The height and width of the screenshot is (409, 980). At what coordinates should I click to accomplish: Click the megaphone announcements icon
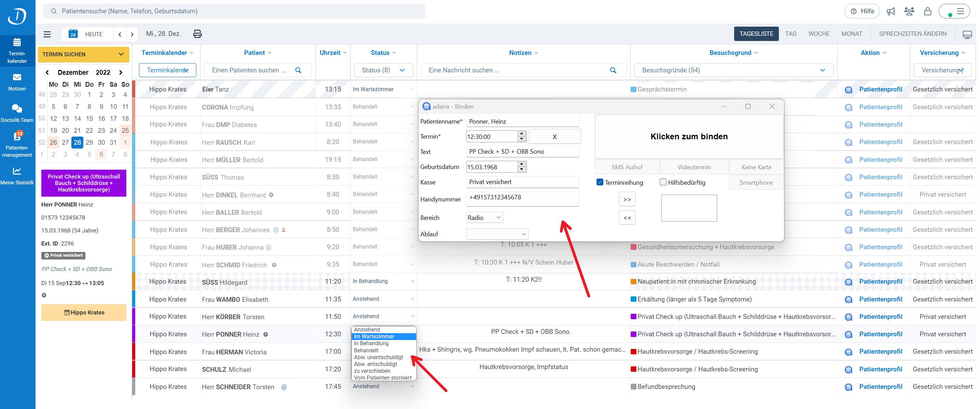[x=891, y=11]
